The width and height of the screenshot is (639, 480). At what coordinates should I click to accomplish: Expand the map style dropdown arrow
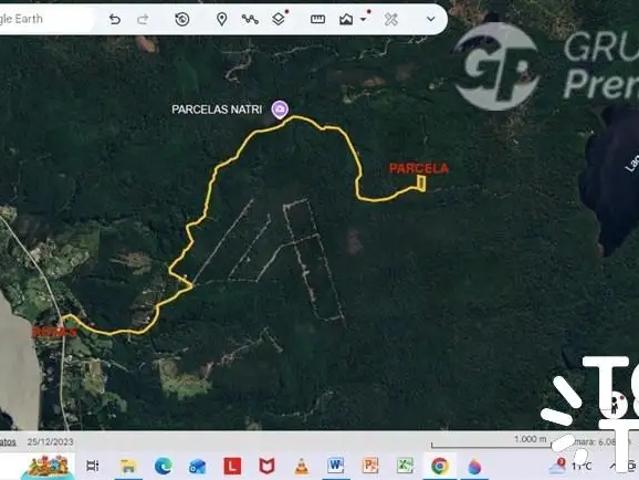pos(364,19)
